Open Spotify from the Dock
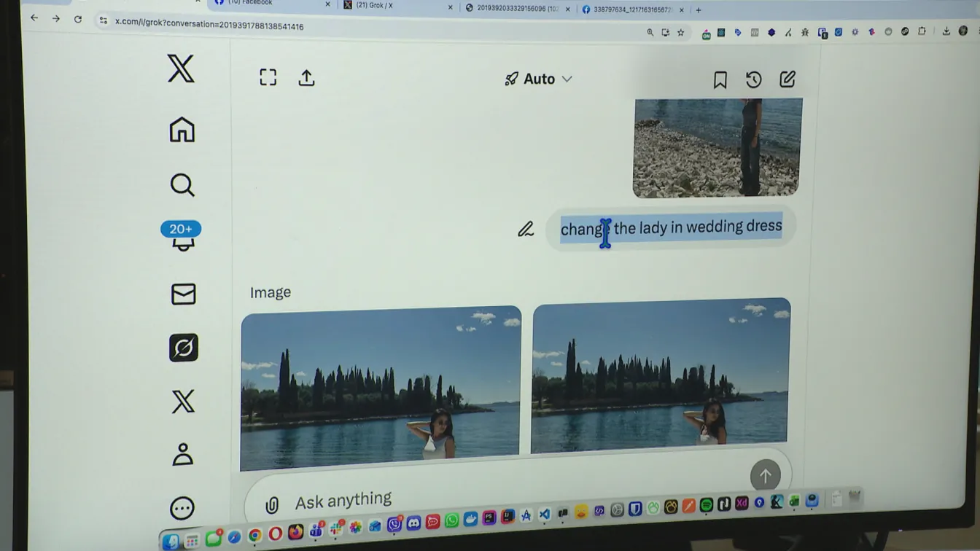Viewport: 980px width, 551px height. click(707, 504)
